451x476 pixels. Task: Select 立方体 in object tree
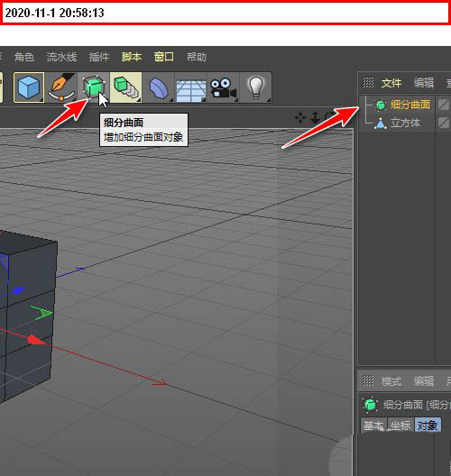405,123
